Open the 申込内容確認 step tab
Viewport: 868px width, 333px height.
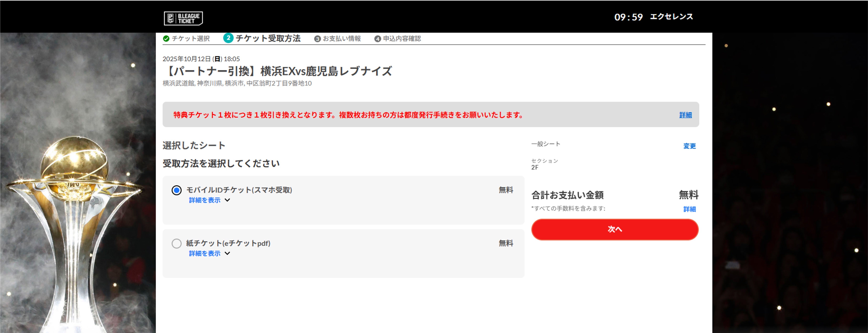click(402, 39)
